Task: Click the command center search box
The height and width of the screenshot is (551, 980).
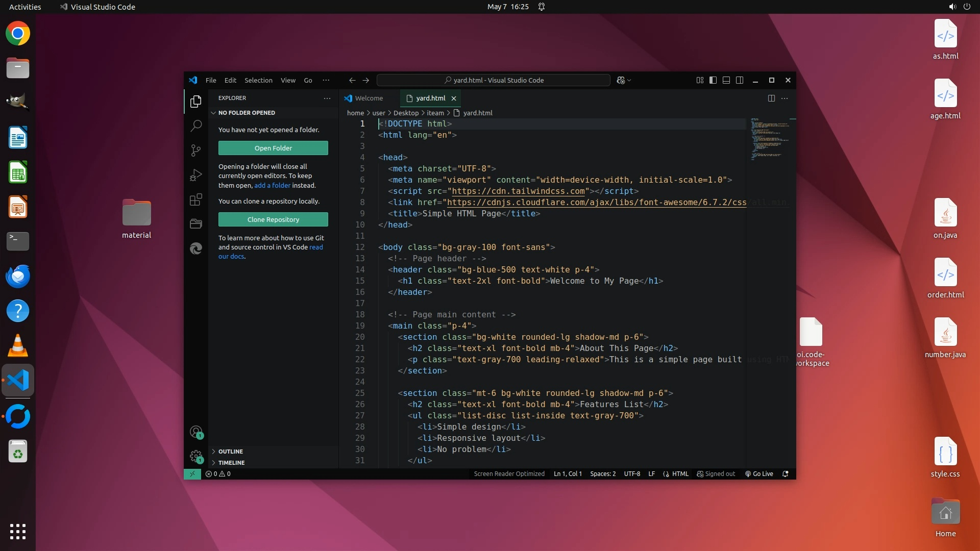Action: click(493, 80)
